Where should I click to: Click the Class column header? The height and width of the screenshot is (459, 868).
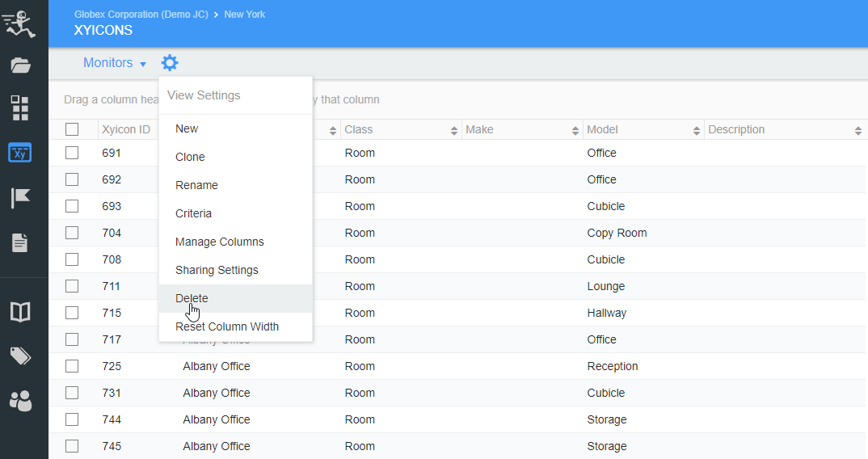pos(359,129)
